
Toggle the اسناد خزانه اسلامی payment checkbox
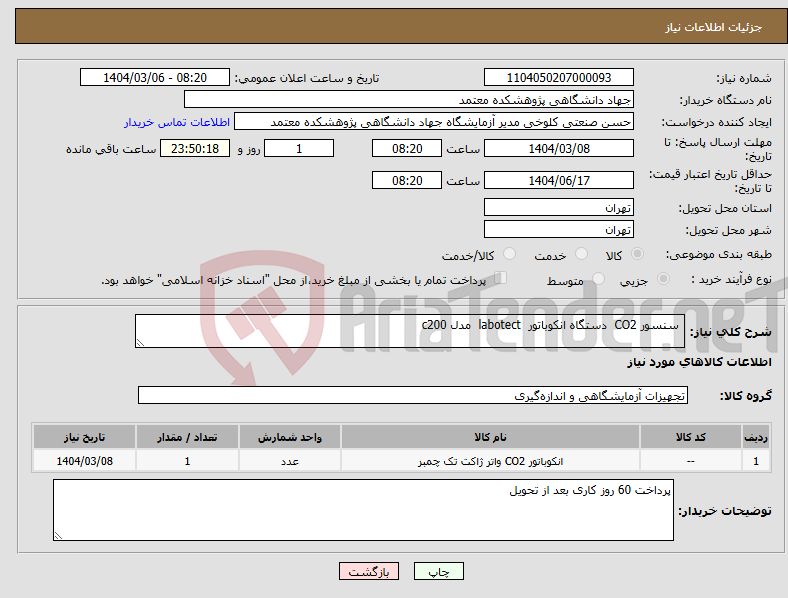pos(501,277)
